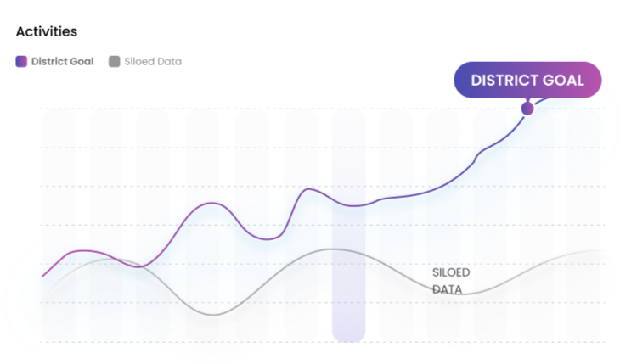
Task: Click the gray Siloed Data legend swatch
Action: pyautogui.click(x=114, y=61)
